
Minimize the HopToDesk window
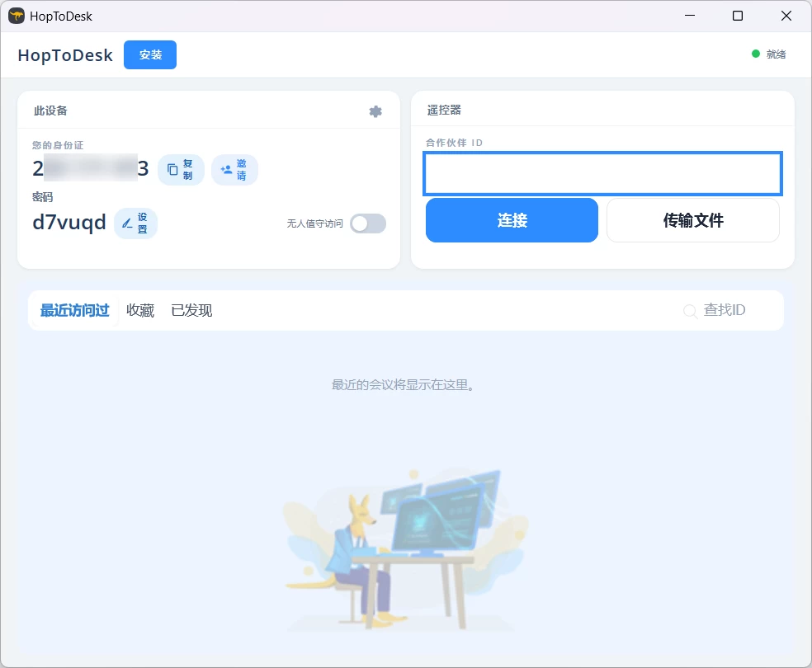(690, 16)
